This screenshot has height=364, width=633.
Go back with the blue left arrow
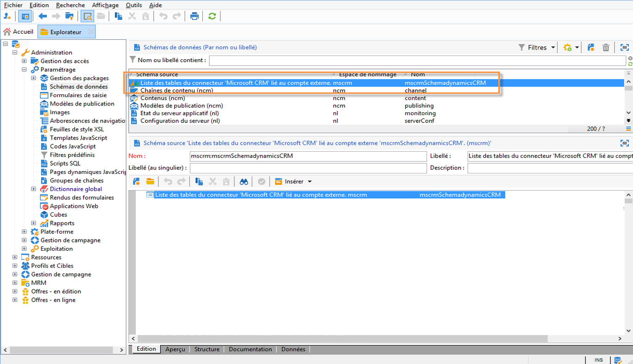pyautogui.click(x=43, y=16)
